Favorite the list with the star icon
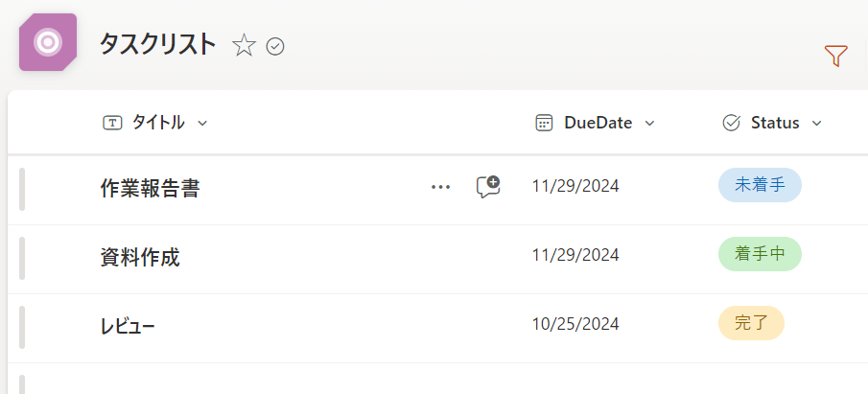The height and width of the screenshot is (394, 868). [244, 45]
